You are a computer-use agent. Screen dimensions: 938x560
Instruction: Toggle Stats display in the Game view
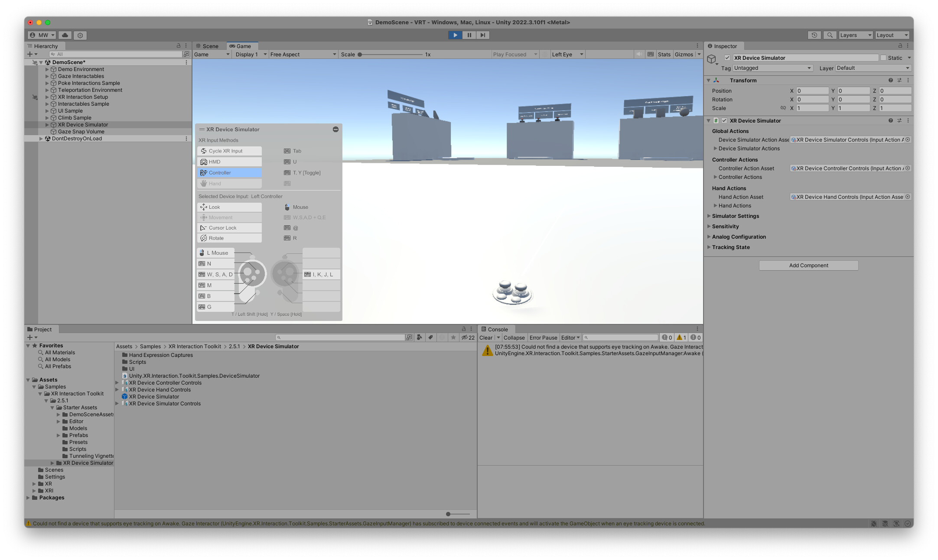[x=664, y=54]
